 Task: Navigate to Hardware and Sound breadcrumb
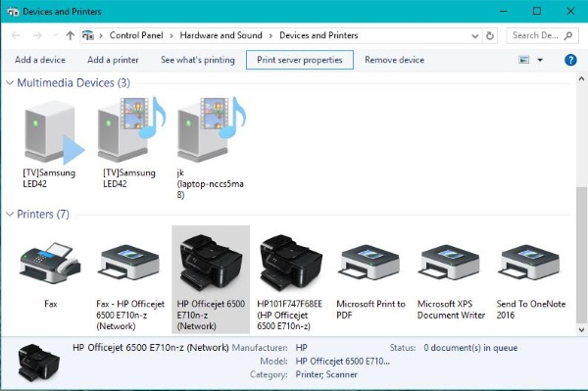[220, 35]
